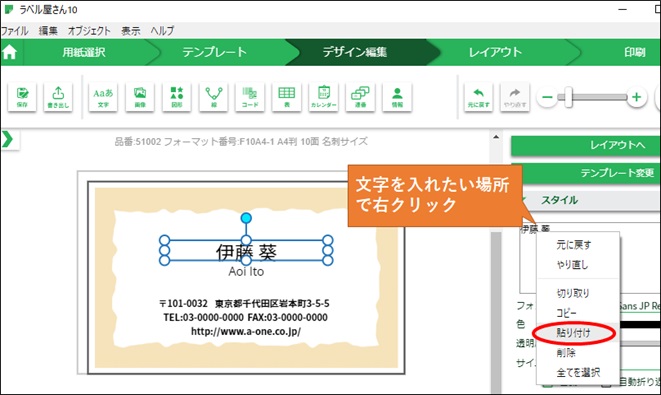Click the zoom slider handle
The width and height of the screenshot is (661, 395).
click(x=569, y=97)
